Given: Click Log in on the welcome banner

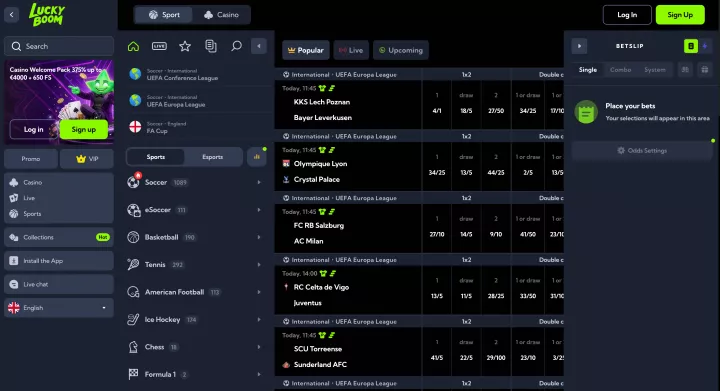Looking at the screenshot, I should pyautogui.click(x=34, y=129).
